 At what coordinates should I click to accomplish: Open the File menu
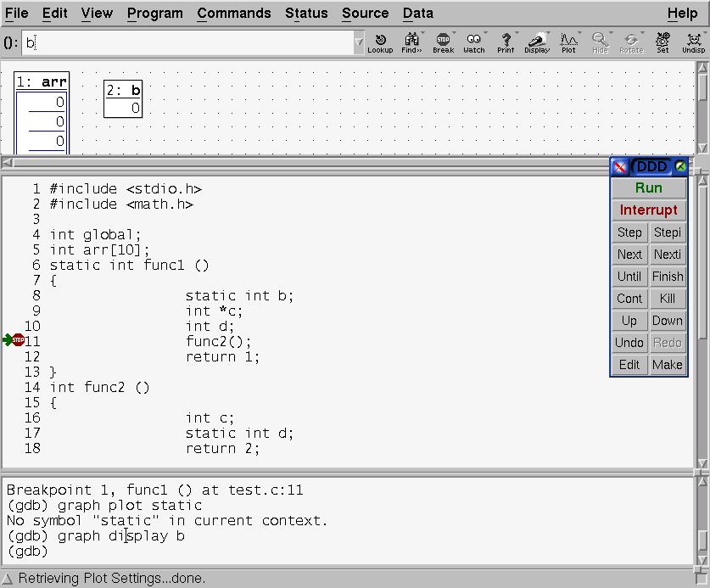pyautogui.click(x=17, y=13)
